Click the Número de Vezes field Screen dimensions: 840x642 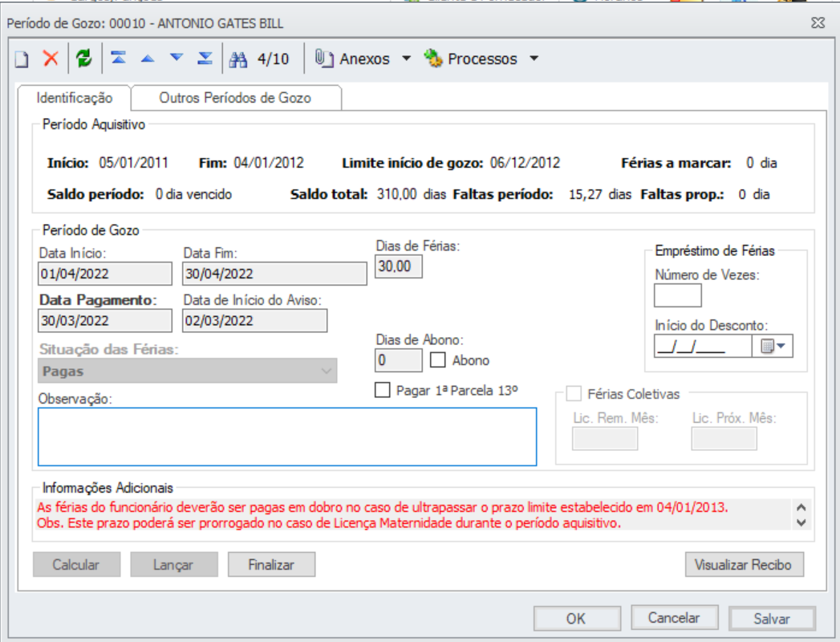click(678, 295)
